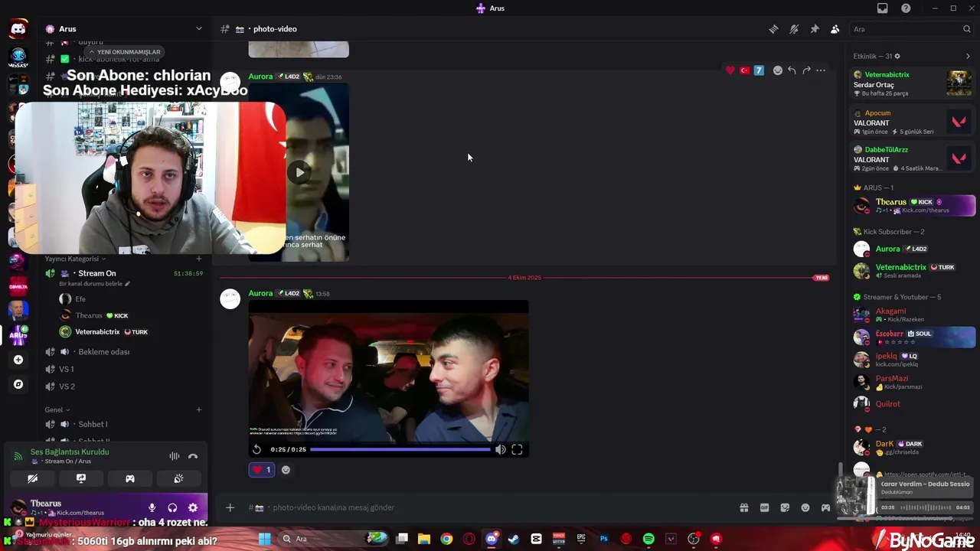This screenshot has height=551, width=980.
Task: Play Aurora's first video thumbnail
Action: pyautogui.click(x=299, y=172)
